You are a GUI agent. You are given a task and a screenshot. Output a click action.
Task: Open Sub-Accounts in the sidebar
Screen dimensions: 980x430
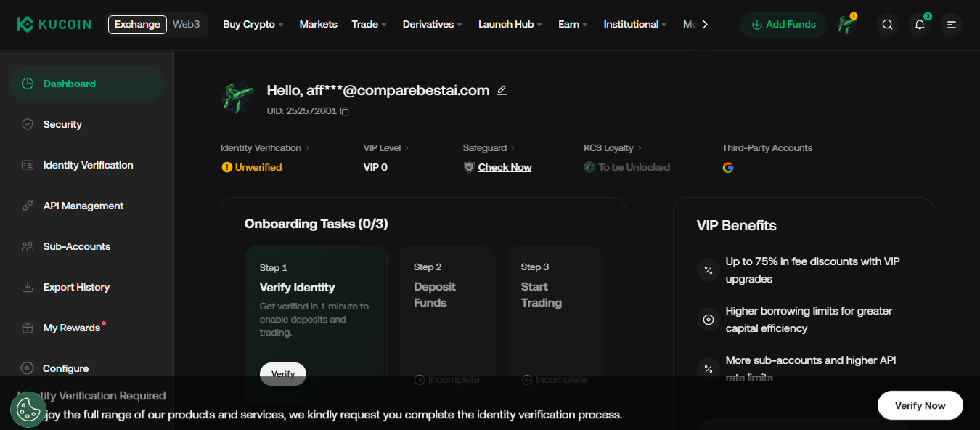(x=86, y=246)
